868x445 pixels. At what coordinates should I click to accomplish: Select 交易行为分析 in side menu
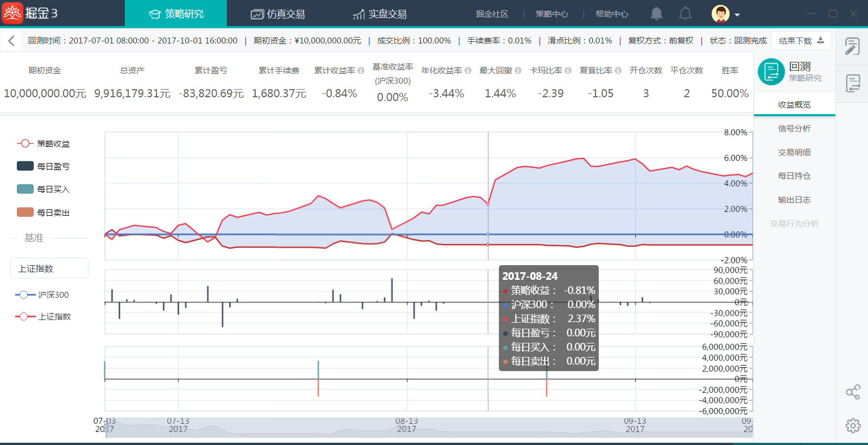(794, 223)
